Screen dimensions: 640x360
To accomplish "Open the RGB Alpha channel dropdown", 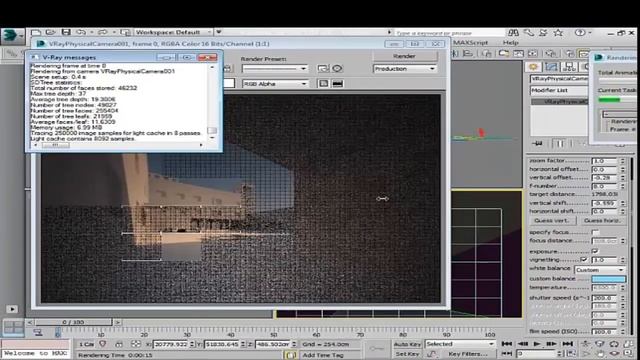I will coord(275,84).
